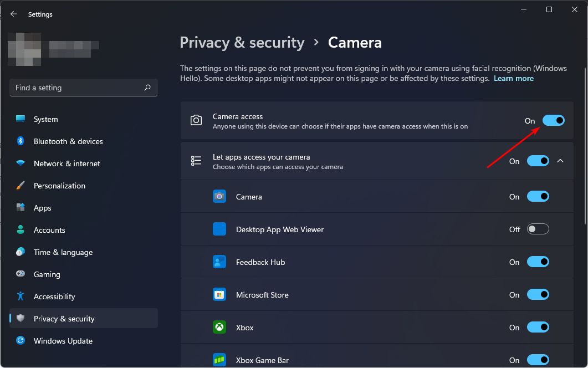The width and height of the screenshot is (588, 368).
Task: Click the Bluetooth & devices icon
Action: (x=21, y=141)
